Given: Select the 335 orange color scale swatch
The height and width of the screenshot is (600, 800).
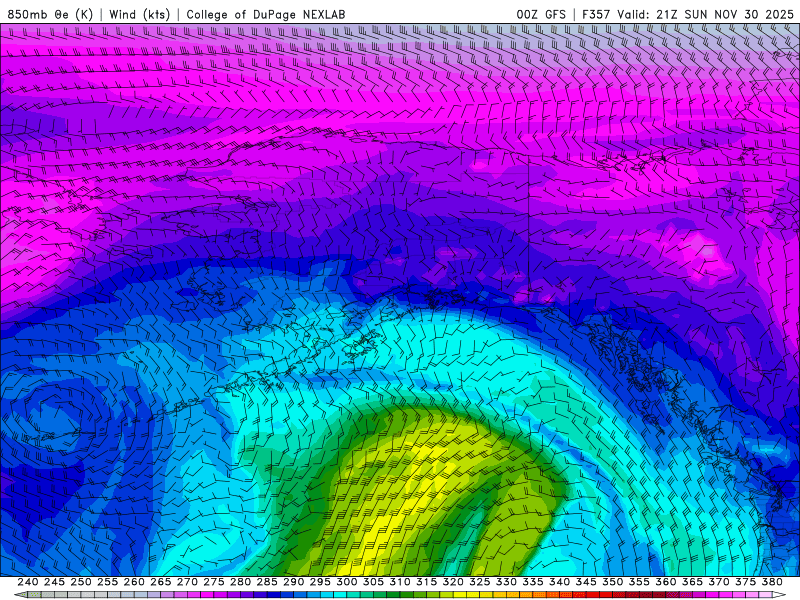Looking at the screenshot, I should pos(532,594).
